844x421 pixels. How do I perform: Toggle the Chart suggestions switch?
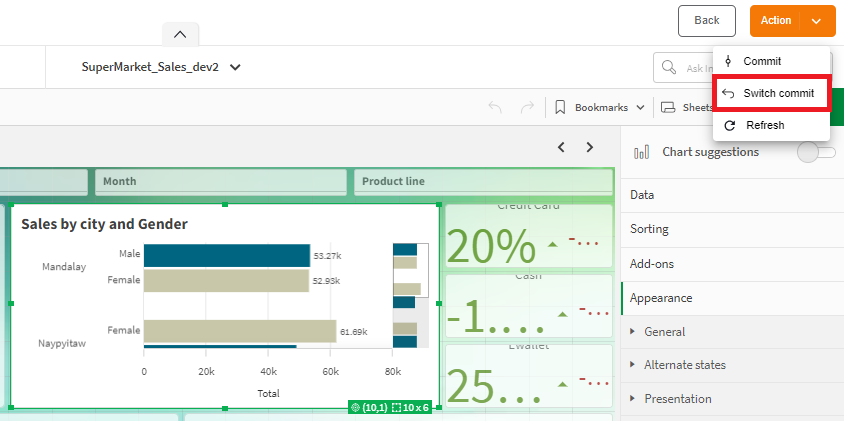pos(816,152)
